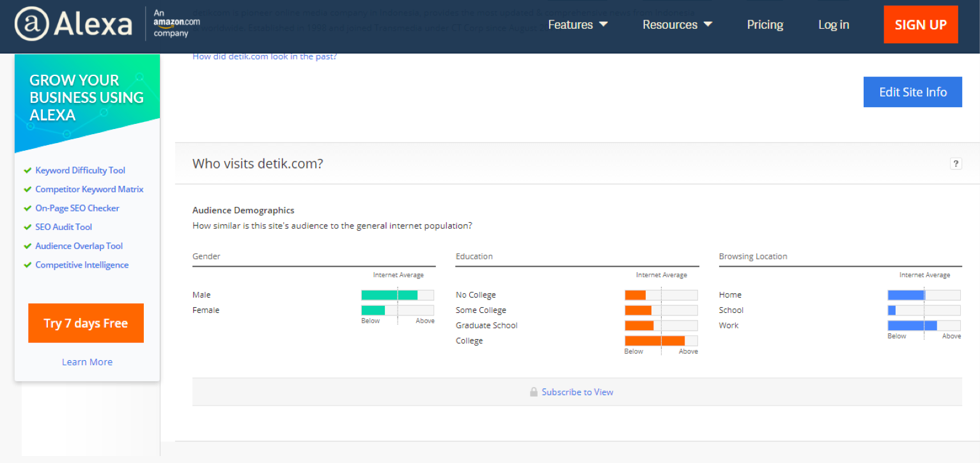Screen dimensions: 980x463
Task: Click the Male label
Action: click(201, 295)
